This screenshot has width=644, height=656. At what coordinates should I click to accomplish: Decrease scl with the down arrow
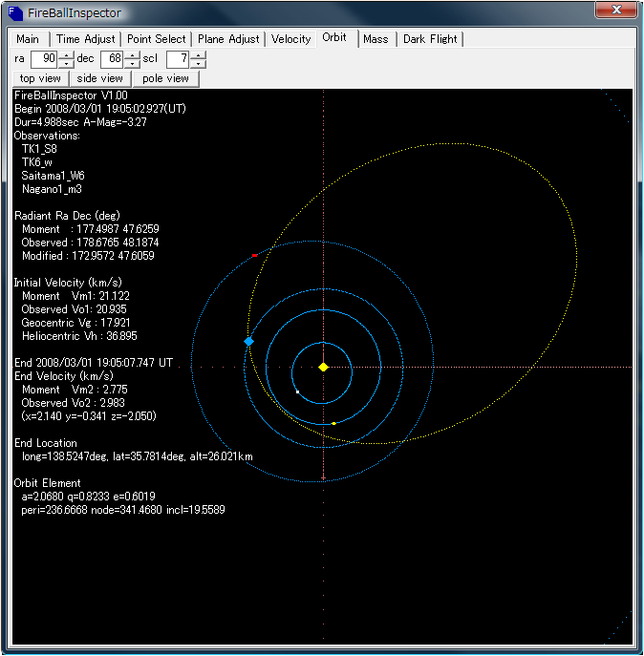[x=198, y=63]
